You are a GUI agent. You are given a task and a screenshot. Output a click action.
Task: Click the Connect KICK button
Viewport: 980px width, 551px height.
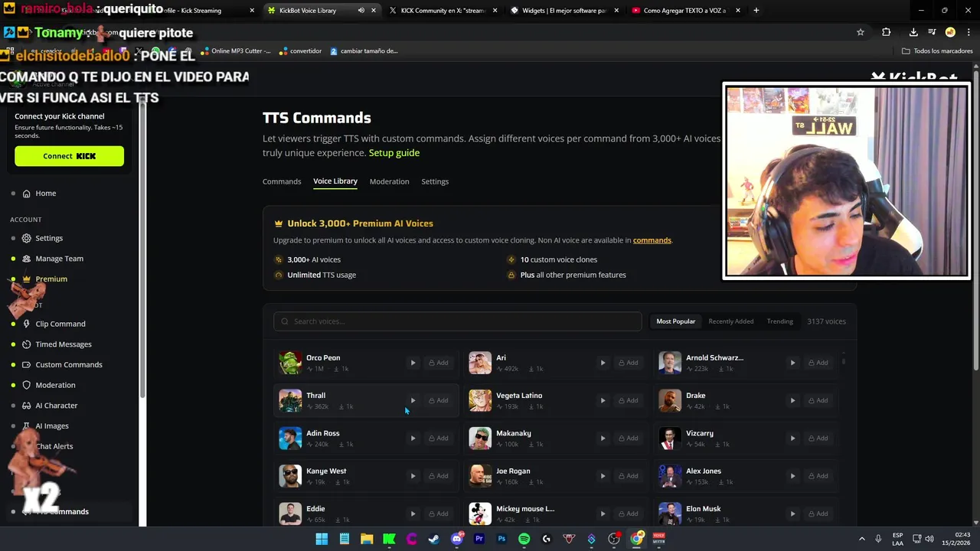click(x=69, y=156)
